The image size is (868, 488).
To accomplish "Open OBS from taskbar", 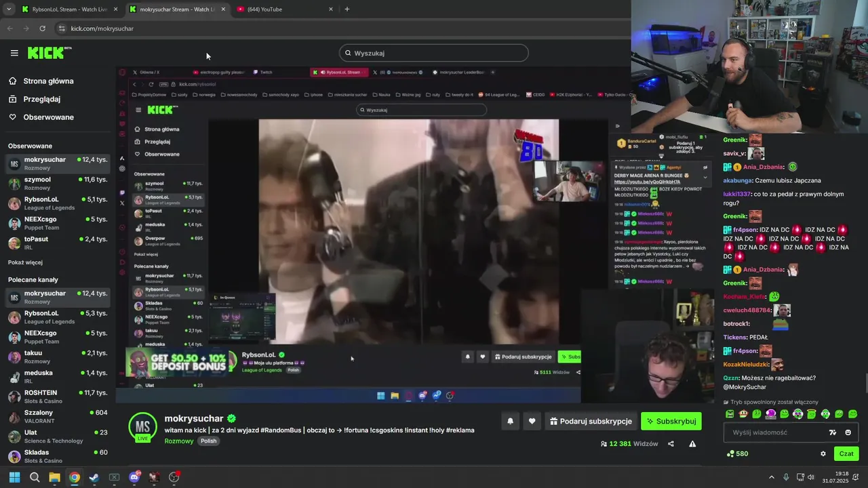I will (174, 477).
